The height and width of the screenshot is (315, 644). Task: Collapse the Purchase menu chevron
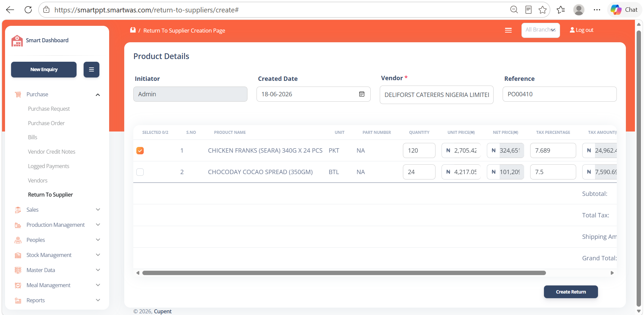pyautogui.click(x=98, y=95)
